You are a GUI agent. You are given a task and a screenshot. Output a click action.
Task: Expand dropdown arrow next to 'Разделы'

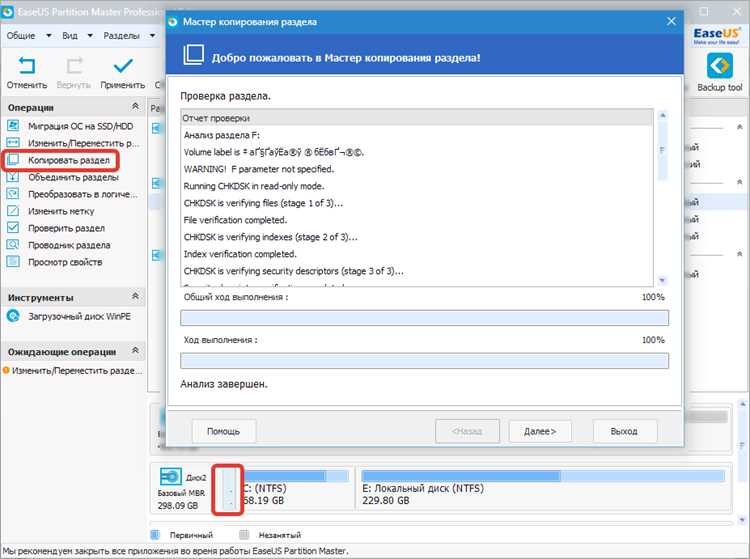152,35
